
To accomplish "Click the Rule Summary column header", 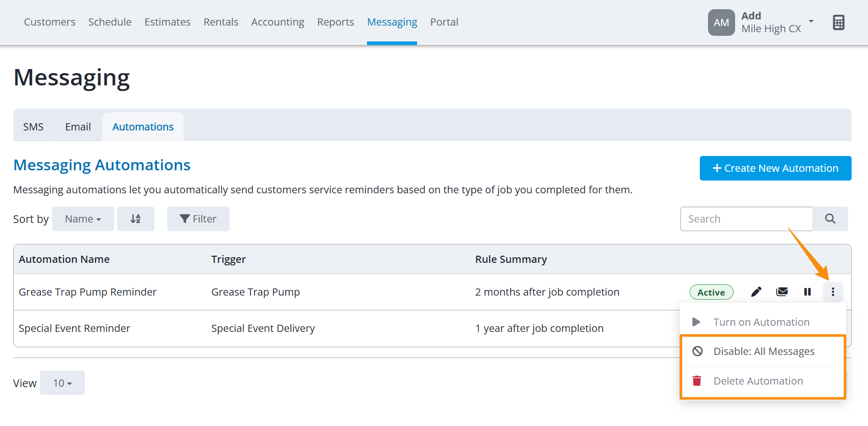I will click(511, 259).
